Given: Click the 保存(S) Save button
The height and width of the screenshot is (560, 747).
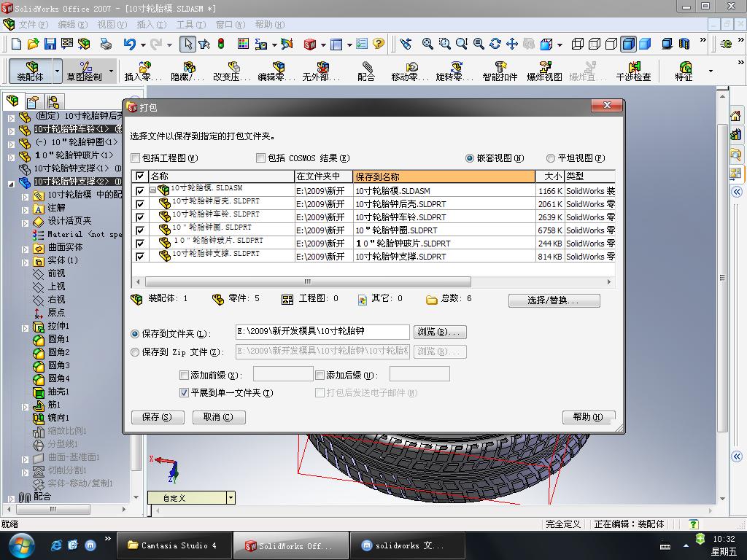Looking at the screenshot, I should click(x=158, y=417).
